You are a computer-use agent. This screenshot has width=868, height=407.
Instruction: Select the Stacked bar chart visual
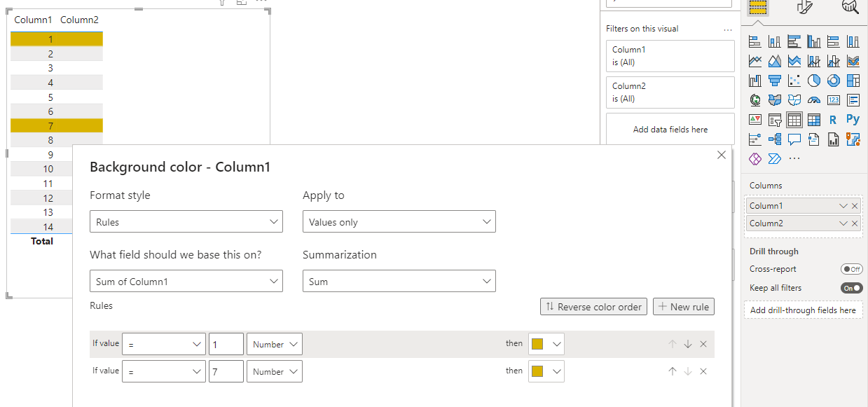pyautogui.click(x=755, y=41)
